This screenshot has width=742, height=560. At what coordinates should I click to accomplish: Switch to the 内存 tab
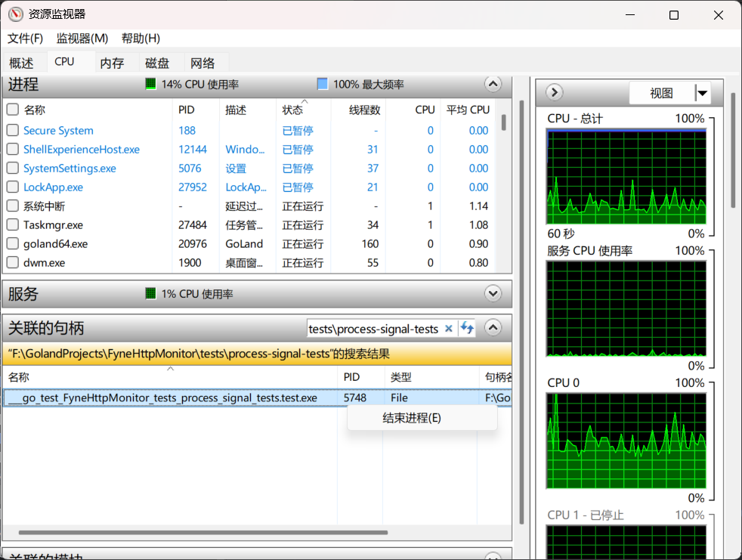click(112, 63)
